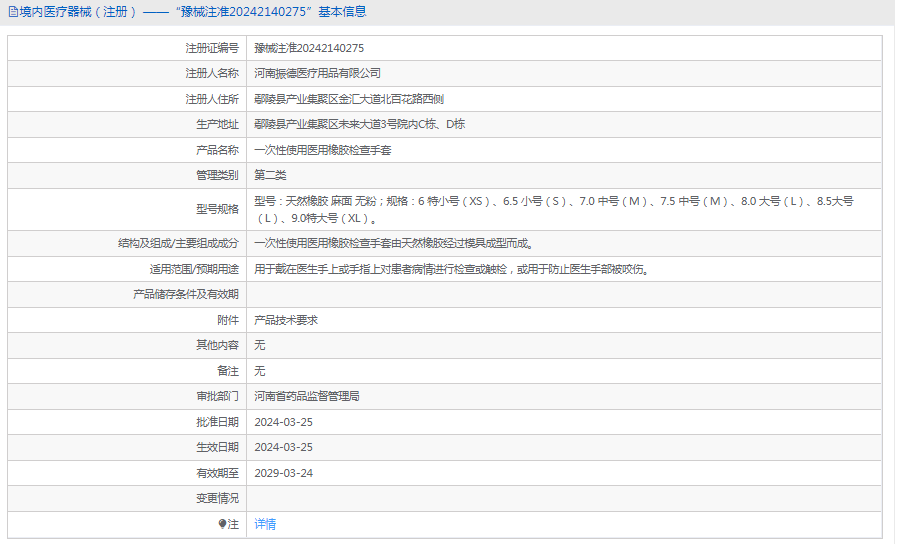Select composition text ending 经过模具成型而成
The height and width of the screenshot is (544, 897).
[394, 244]
